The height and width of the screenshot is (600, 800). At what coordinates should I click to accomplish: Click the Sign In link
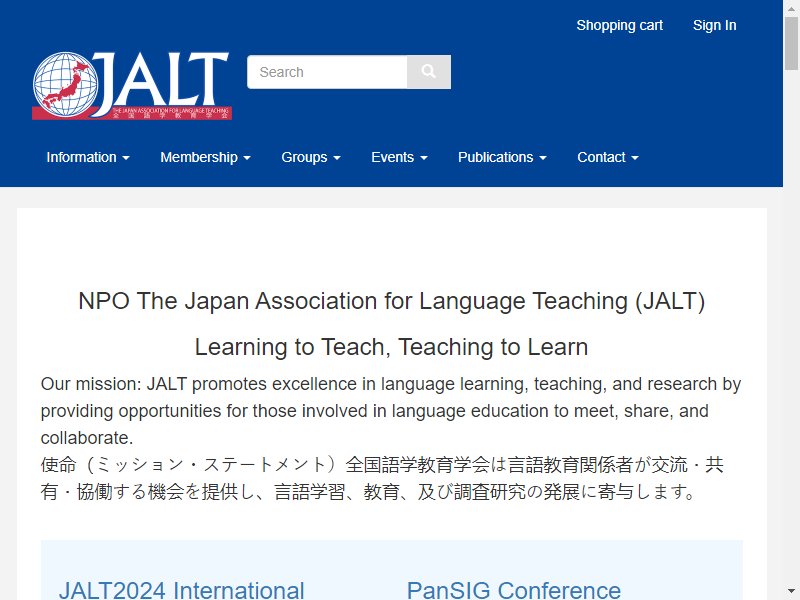pyautogui.click(x=714, y=25)
